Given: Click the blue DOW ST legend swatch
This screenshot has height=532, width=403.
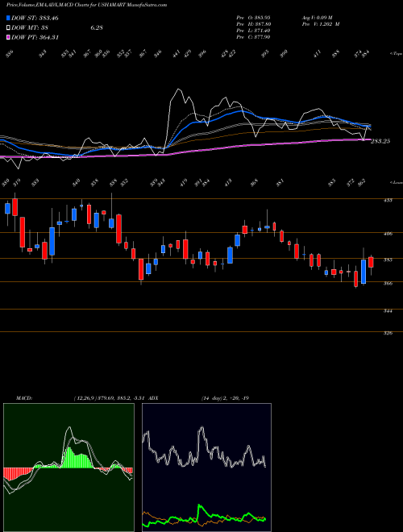Looking at the screenshot, I should tap(8, 18).
